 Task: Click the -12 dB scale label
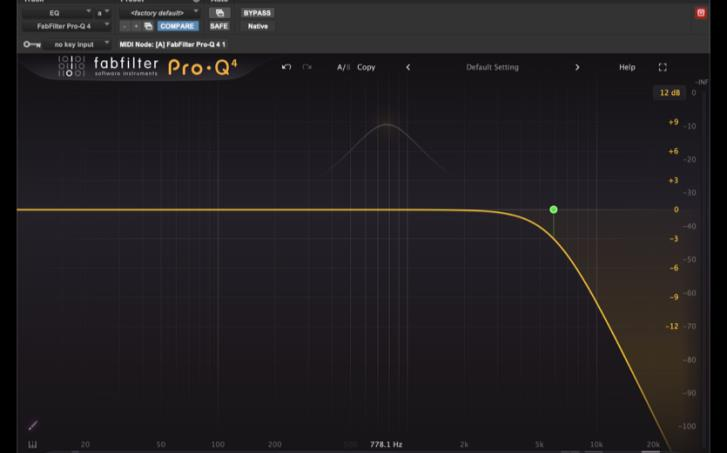coord(672,326)
